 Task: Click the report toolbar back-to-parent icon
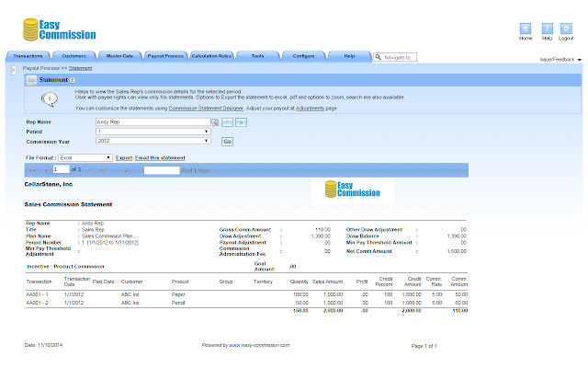coord(125,169)
